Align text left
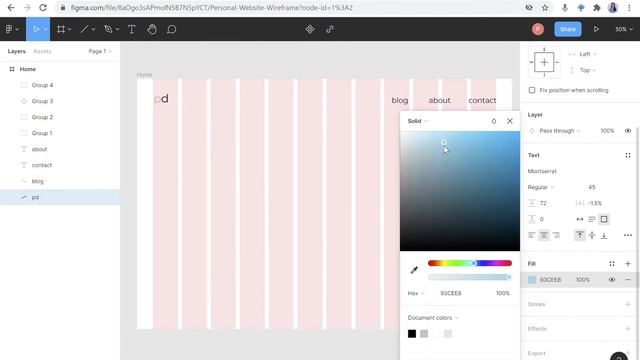The image size is (640, 360). [x=531, y=235]
